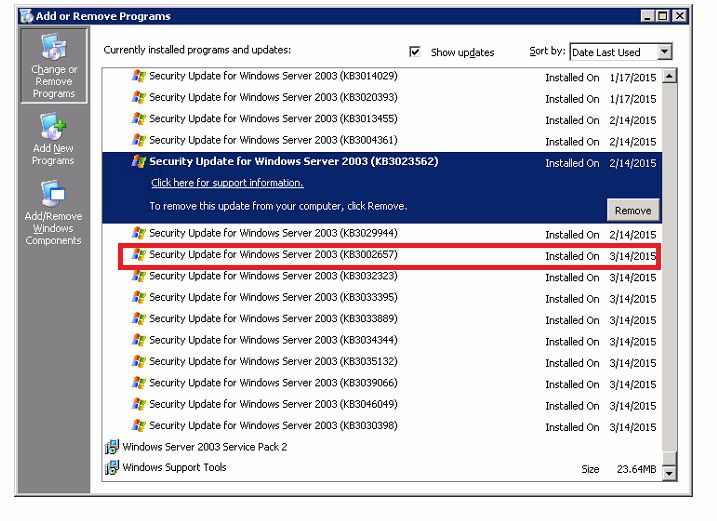Click the icon of selected KB3023562 update

click(139, 161)
